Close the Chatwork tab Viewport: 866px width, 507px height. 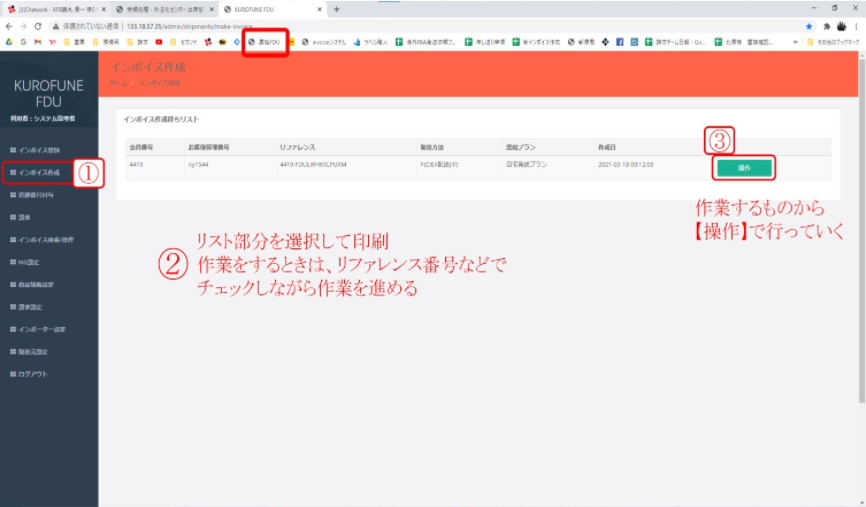pyautogui.click(x=104, y=9)
